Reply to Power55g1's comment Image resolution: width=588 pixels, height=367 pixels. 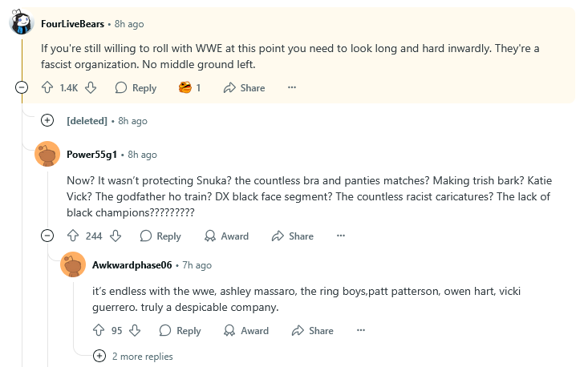(x=160, y=236)
